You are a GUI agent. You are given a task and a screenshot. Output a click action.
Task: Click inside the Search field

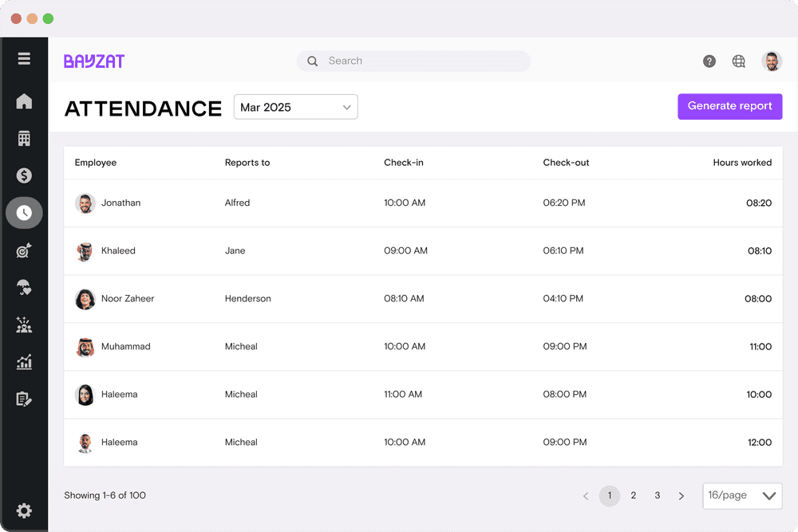point(412,61)
